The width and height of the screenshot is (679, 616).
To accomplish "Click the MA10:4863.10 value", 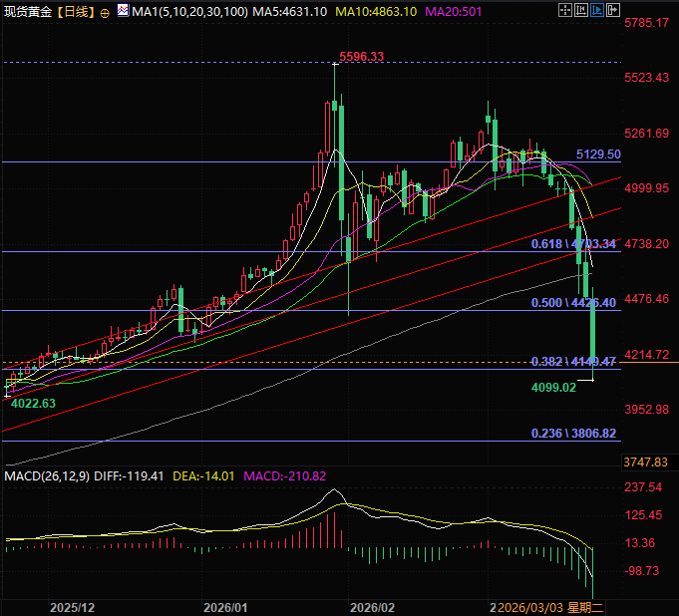I will click(x=376, y=12).
